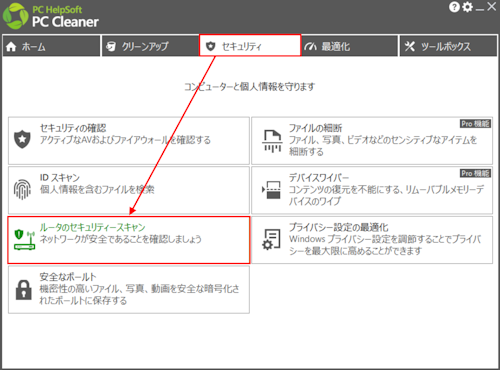Click the fingerprint icon for ID スキャン
500x370 pixels.
[22, 189]
